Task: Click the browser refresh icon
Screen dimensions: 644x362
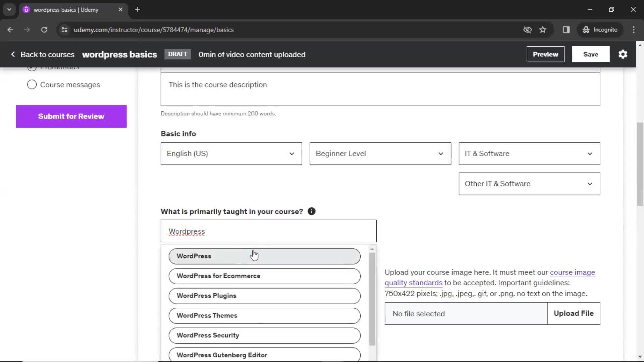Action: click(x=44, y=29)
